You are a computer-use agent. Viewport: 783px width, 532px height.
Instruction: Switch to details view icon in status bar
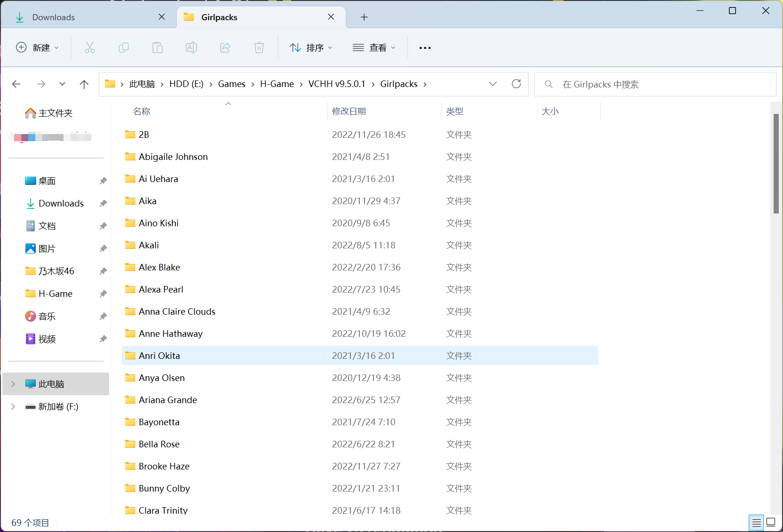coord(756,522)
